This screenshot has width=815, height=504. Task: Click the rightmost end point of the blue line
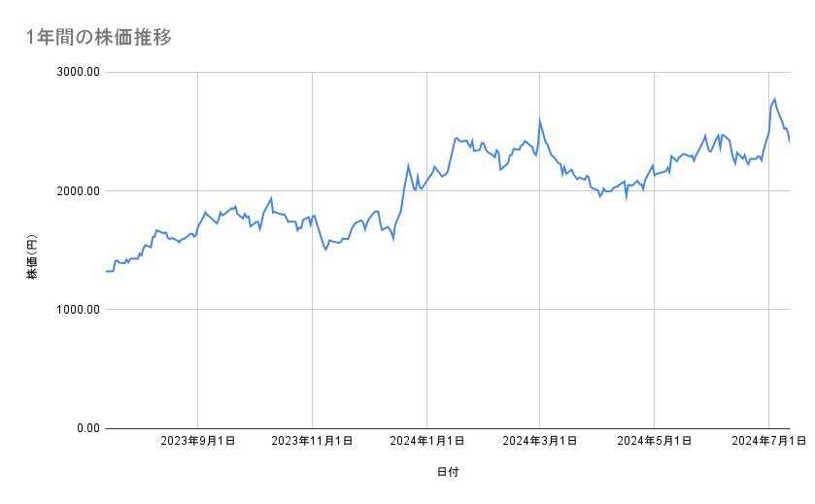[x=790, y=141]
